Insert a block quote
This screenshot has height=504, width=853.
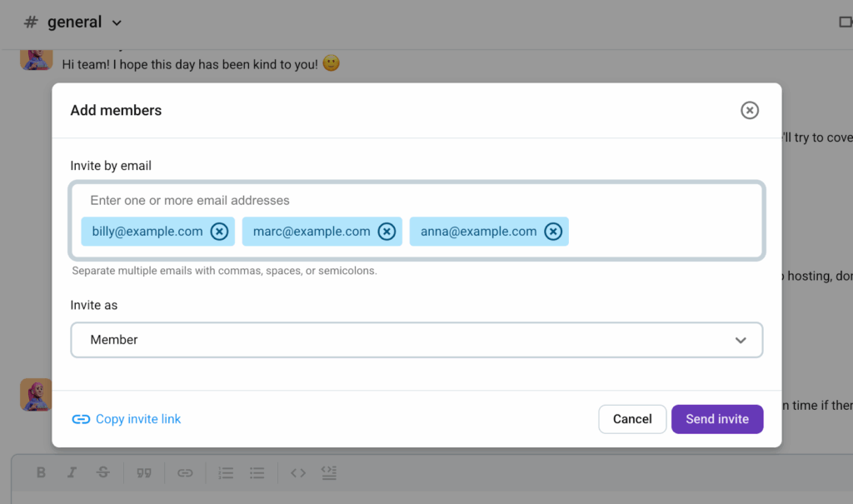click(x=144, y=472)
